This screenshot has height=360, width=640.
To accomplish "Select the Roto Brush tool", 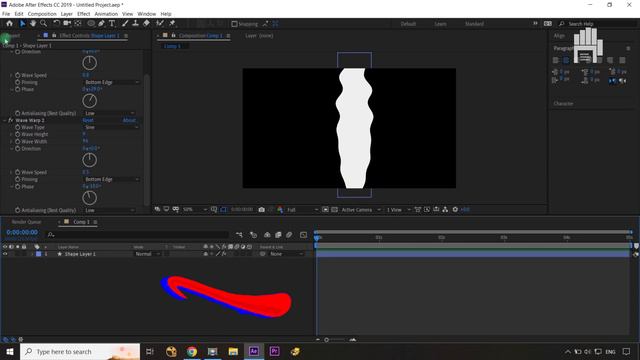I will pos(160,24).
